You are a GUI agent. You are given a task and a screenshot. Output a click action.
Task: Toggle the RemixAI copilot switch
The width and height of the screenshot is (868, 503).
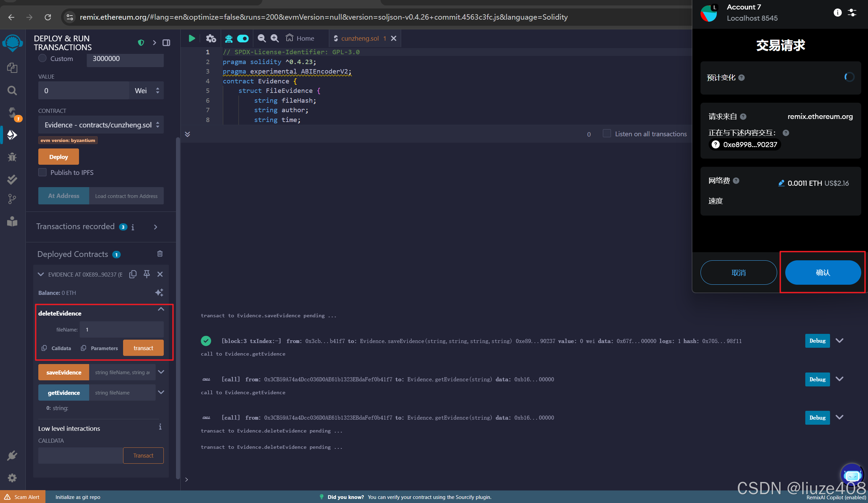(x=243, y=38)
